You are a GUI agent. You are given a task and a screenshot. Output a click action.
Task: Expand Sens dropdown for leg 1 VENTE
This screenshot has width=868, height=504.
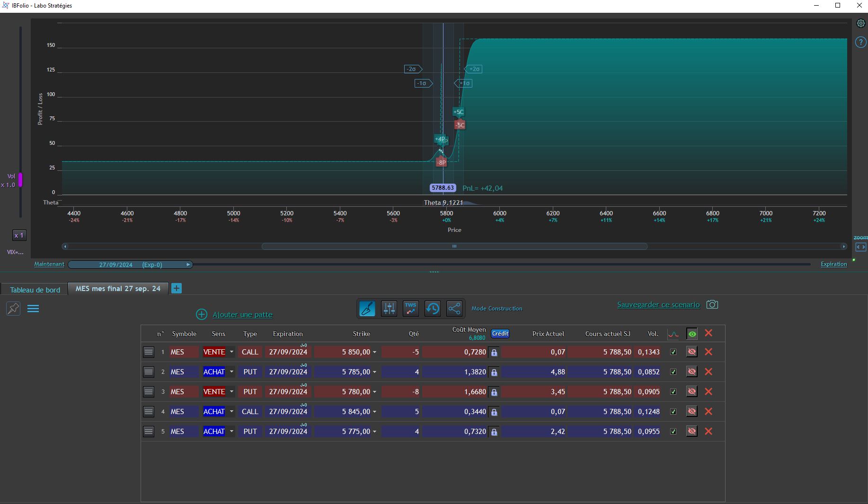click(231, 352)
